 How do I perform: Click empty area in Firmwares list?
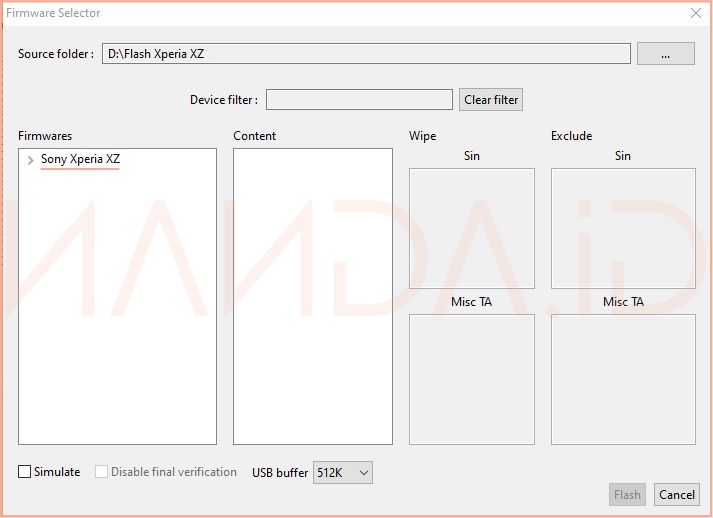(117, 320)
